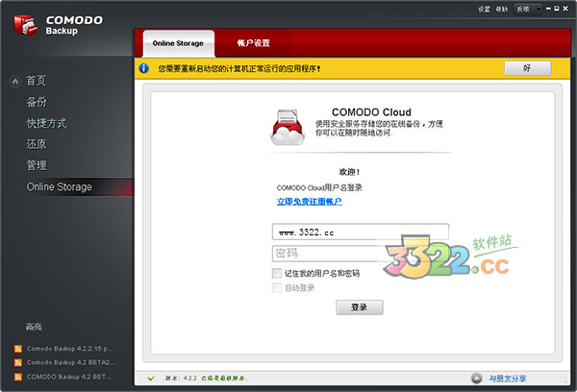Open 快捷方式 in the sidebar

[x=46, y=123]
